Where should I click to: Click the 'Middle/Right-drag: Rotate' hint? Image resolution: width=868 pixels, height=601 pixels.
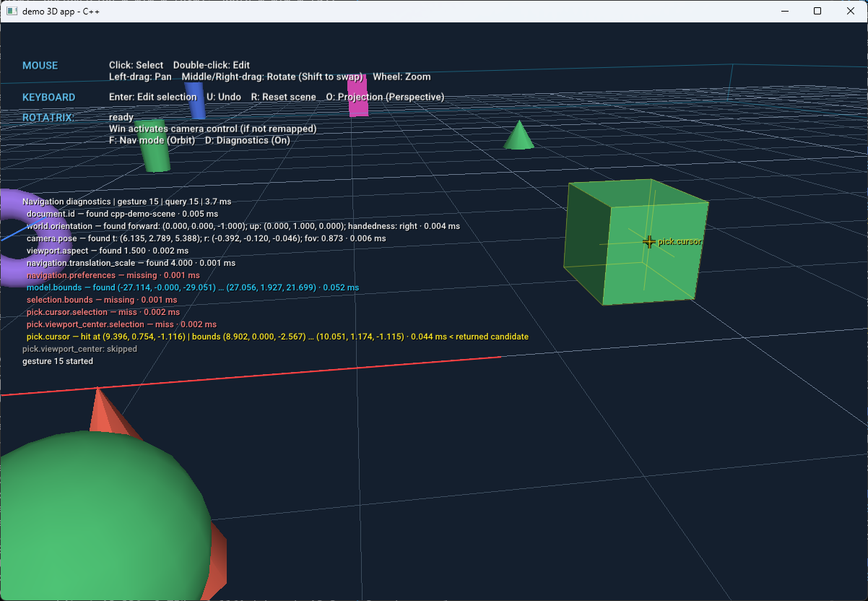pyautogui.click(x=272, y=77)
